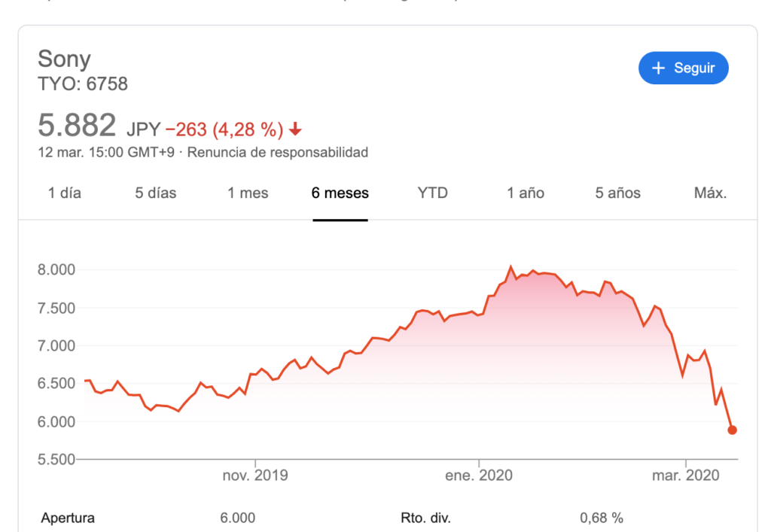Open Renuncia de responsabilidad disclaimer link

(x=277, y=152)
